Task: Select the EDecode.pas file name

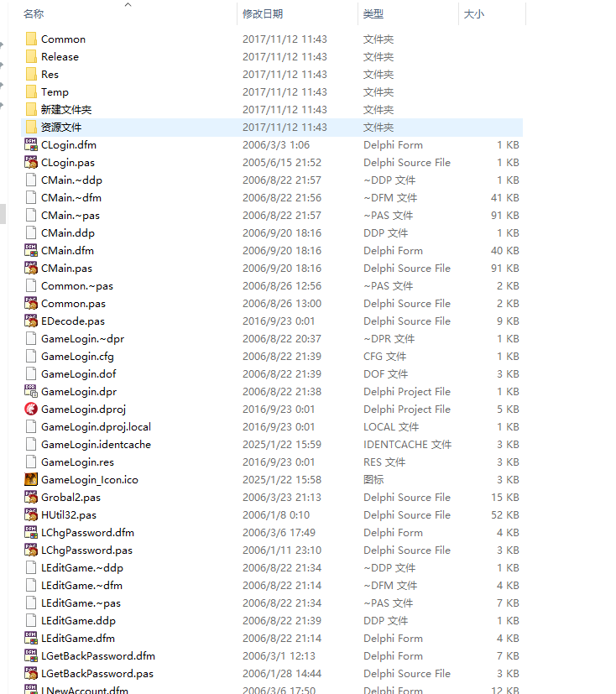Action: 72,321
